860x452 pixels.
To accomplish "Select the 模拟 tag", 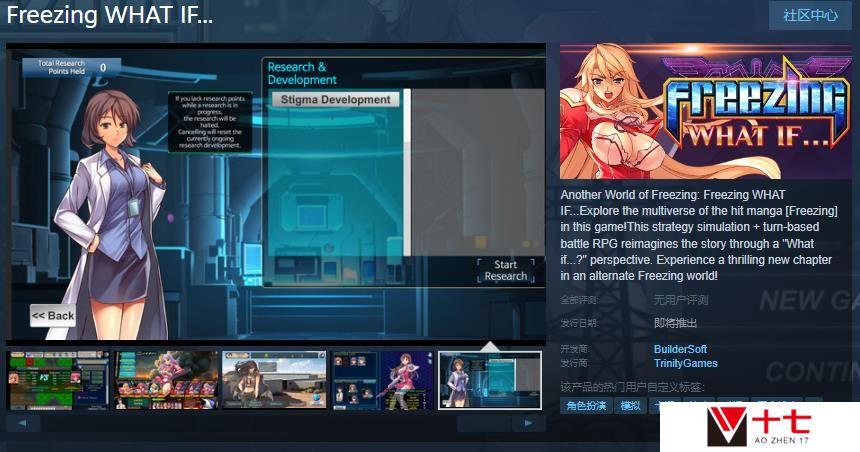I will 630,406.
